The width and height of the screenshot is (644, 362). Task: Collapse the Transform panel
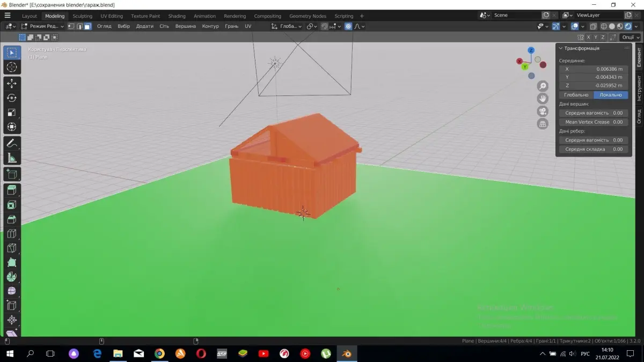click(x=561, y=48)
